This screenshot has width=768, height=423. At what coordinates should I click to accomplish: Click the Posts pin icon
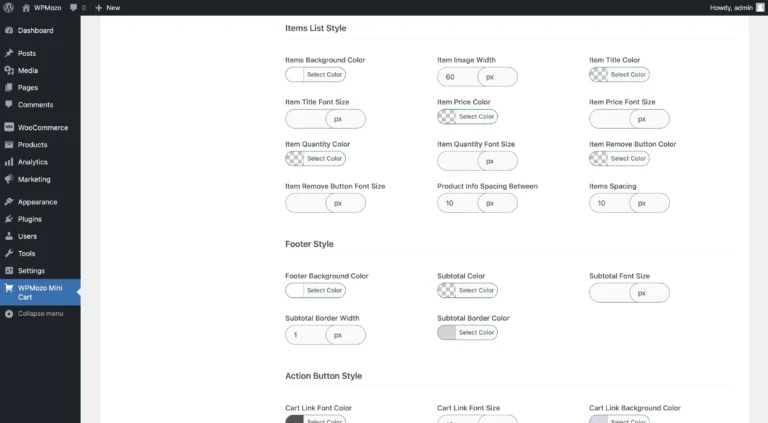click(9, 53)
